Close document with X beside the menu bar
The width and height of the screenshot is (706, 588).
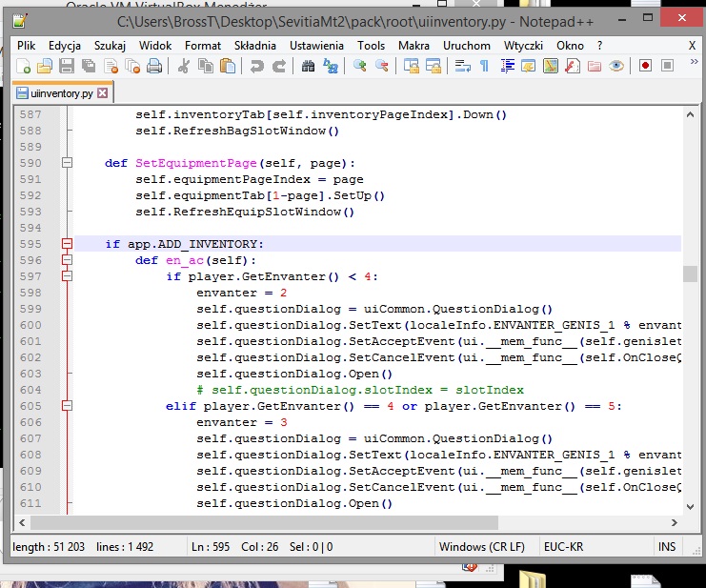pos(692,46)
